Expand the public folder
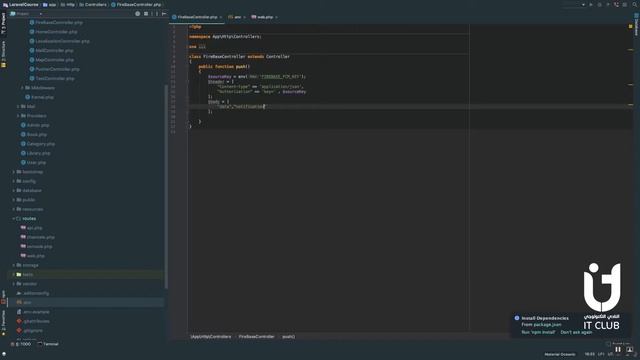 pos(13,200)
